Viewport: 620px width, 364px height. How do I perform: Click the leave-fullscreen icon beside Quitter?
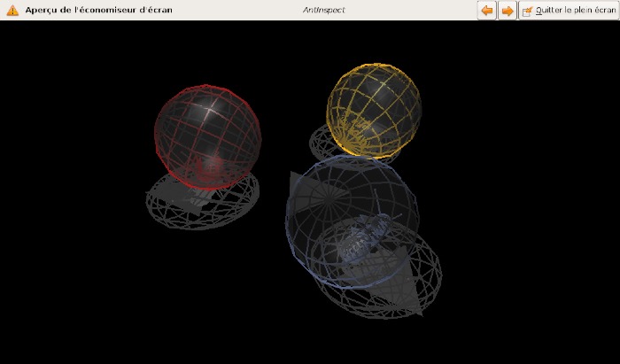point(528,11)
